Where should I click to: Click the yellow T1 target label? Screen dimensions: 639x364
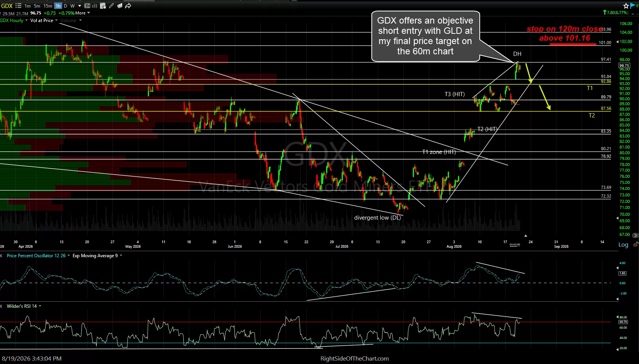point(590,88)
